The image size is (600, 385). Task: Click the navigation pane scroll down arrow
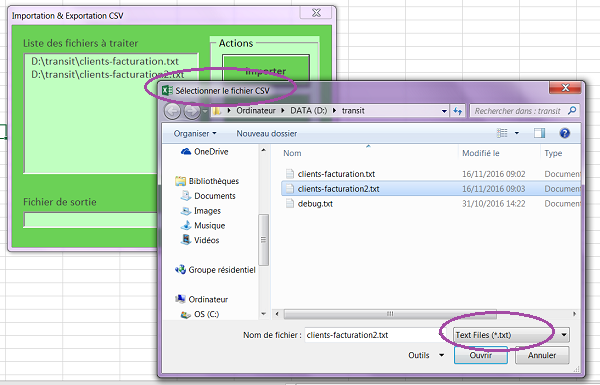coord(263,314)
